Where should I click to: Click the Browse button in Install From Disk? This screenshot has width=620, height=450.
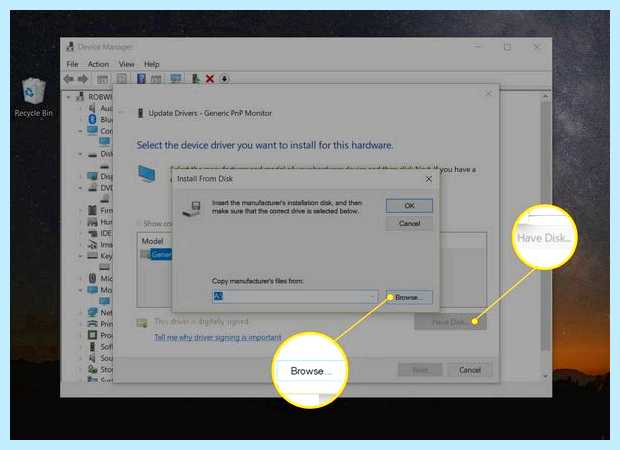point(409,297)
